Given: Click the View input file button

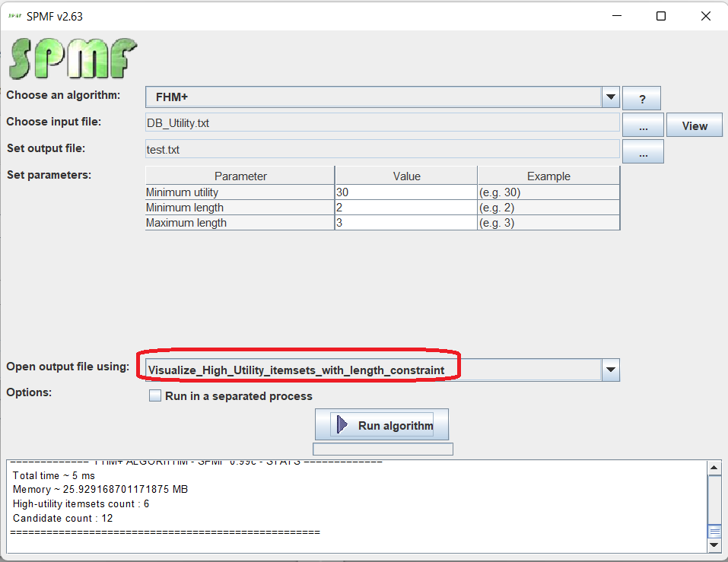Looking at the screenshot, I should click(694, 125).
